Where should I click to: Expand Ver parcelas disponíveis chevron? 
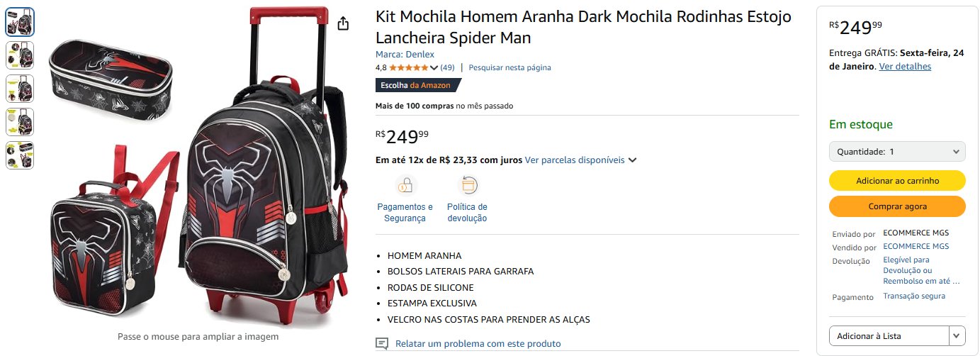[632, 160]
